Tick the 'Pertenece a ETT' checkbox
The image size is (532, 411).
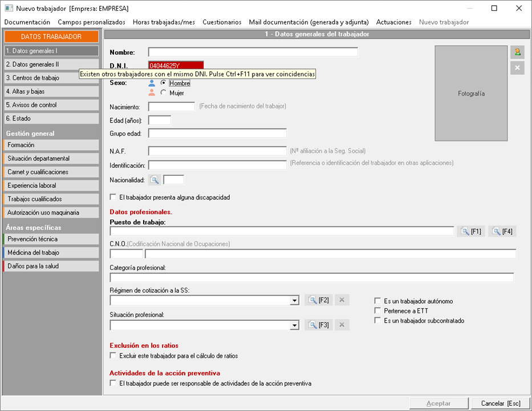coord(377,311)
